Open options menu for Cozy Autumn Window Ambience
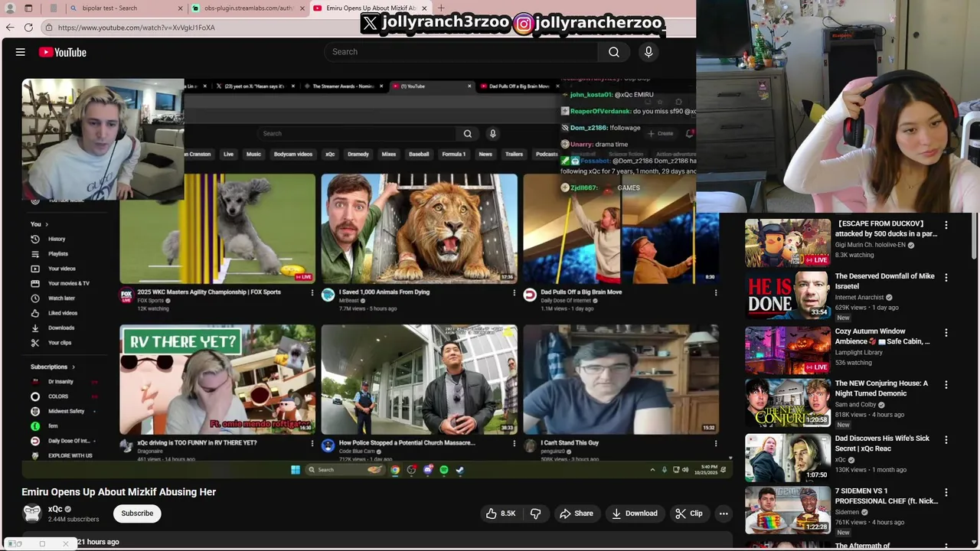Image resolution: width=980 pixels, height=551 pixels. tap(946, 332)
